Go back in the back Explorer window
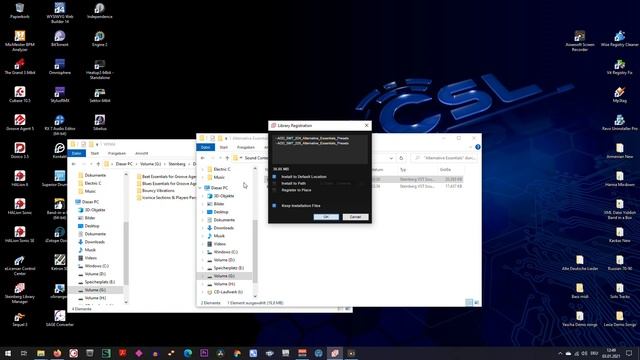This screenshot has height=360, width=640. click(x=74, y=164)
